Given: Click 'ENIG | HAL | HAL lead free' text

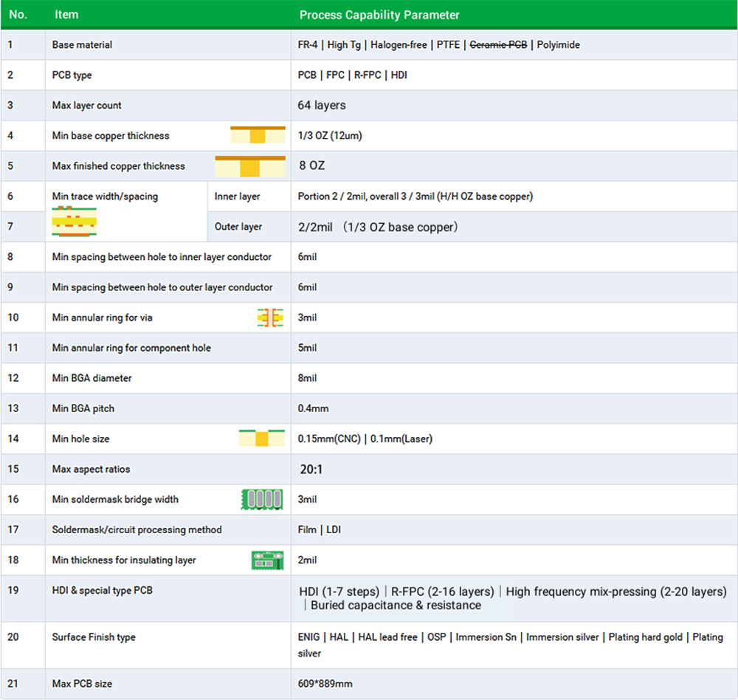Looking at the screenshot, I should 357,637.
